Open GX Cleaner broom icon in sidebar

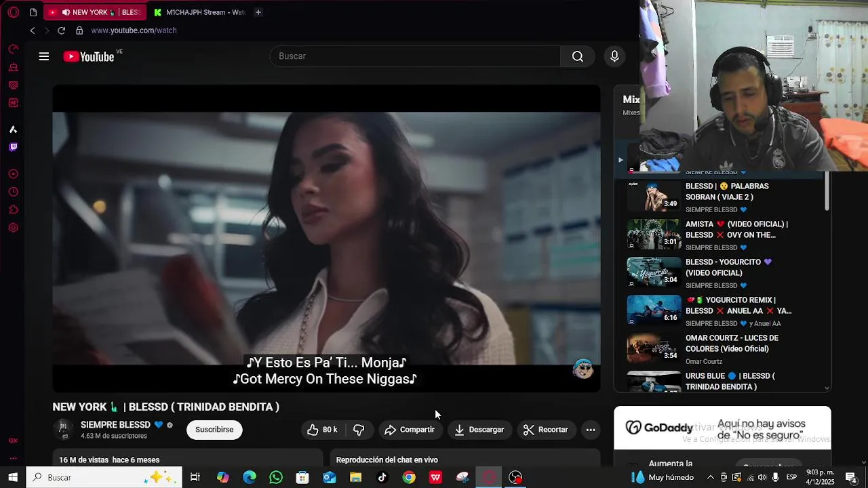click(13, 67)
